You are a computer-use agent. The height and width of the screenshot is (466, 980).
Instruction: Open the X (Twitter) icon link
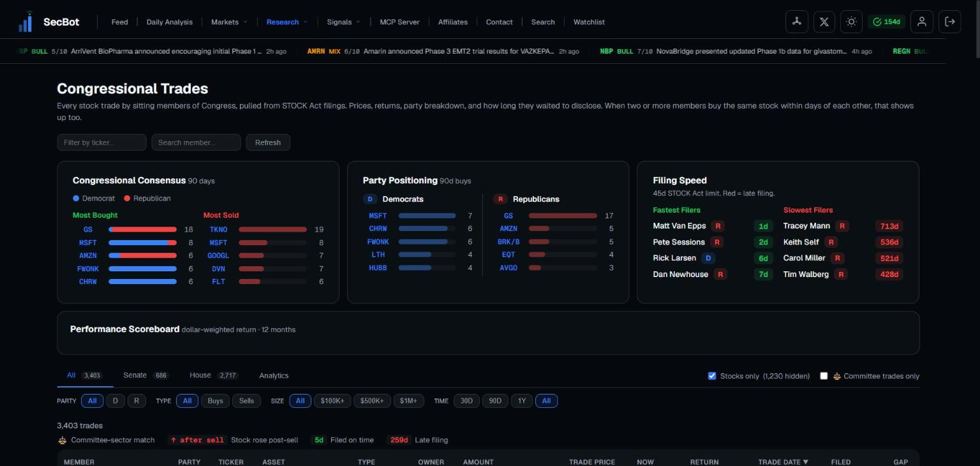[x=824, y=22]
